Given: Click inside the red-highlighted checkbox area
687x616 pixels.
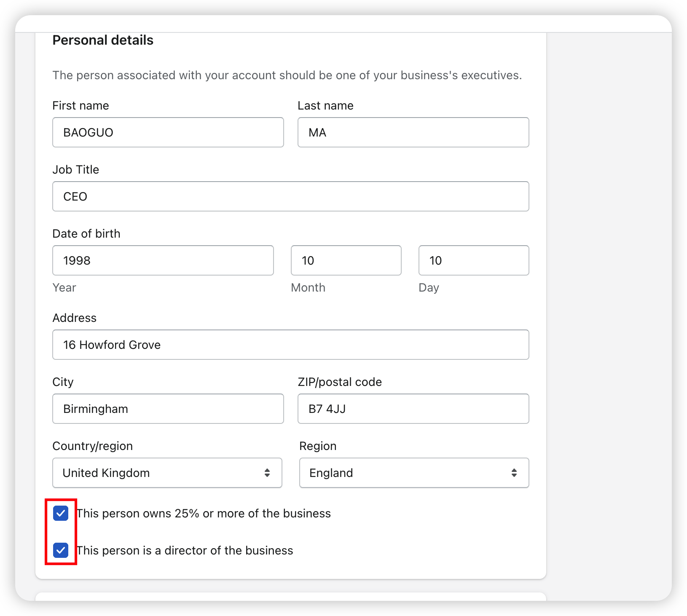Looking at the screenshot, I should [x=61, y=532].
